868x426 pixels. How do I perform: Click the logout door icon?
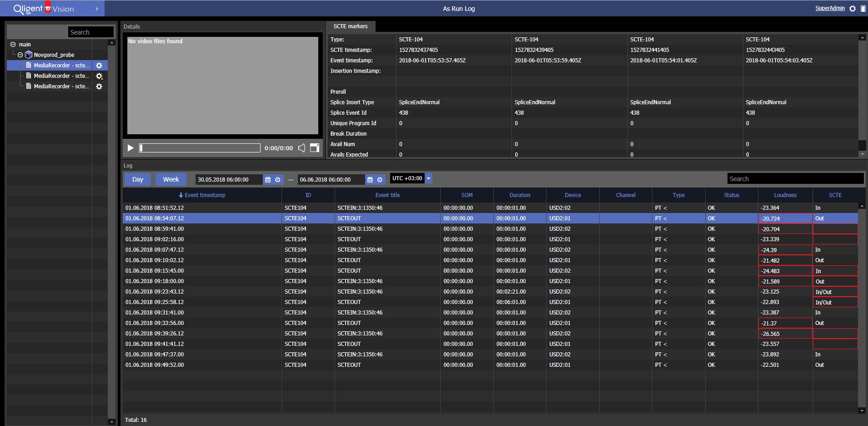pos(863,9)
